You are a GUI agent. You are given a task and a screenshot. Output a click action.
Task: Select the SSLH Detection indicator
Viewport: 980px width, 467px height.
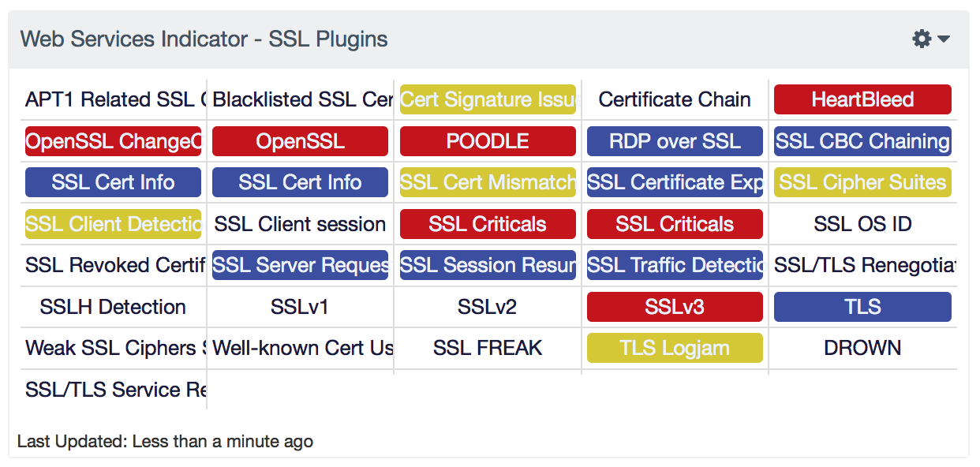[x=114, y=307]
